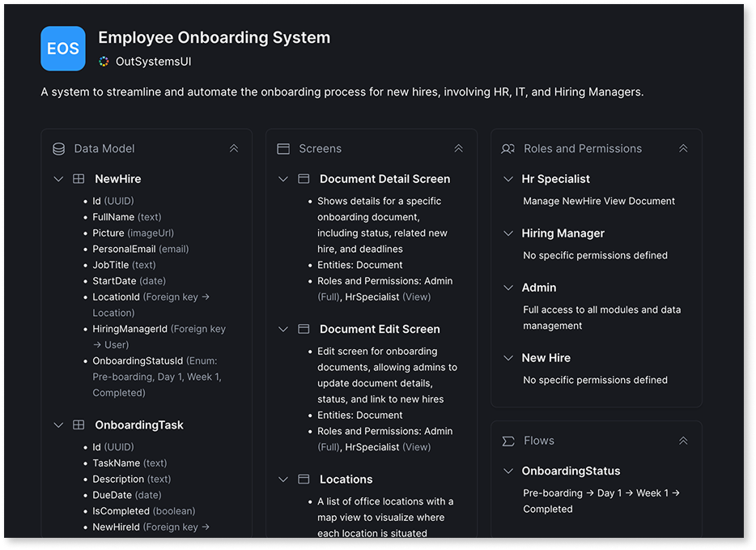Image resolution: width=756 pixels, height=550 pixels.
Task: Collapse the Hr Specialist role chevron
Action: point(508,179)
